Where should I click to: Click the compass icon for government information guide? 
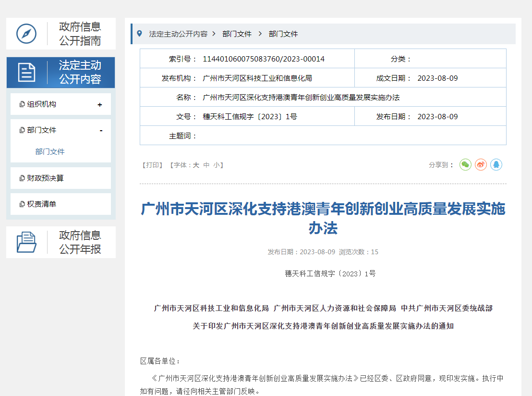coord(26,34)
